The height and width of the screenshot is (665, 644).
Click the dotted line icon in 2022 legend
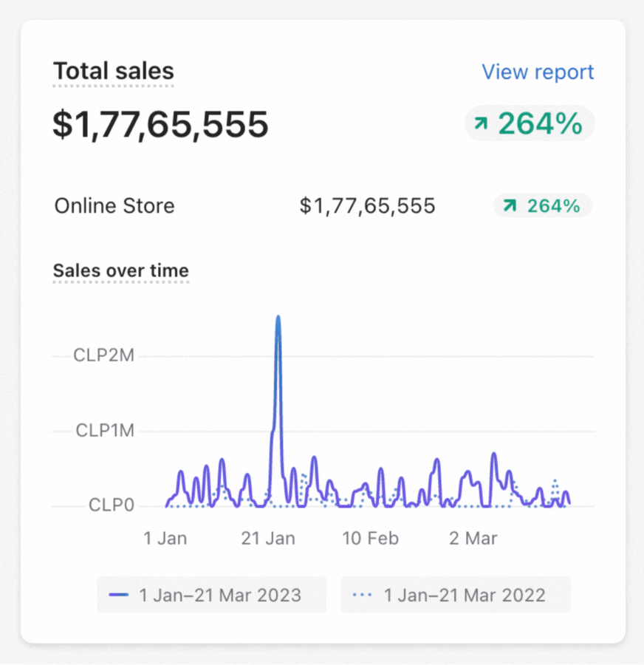coord(362,595)
